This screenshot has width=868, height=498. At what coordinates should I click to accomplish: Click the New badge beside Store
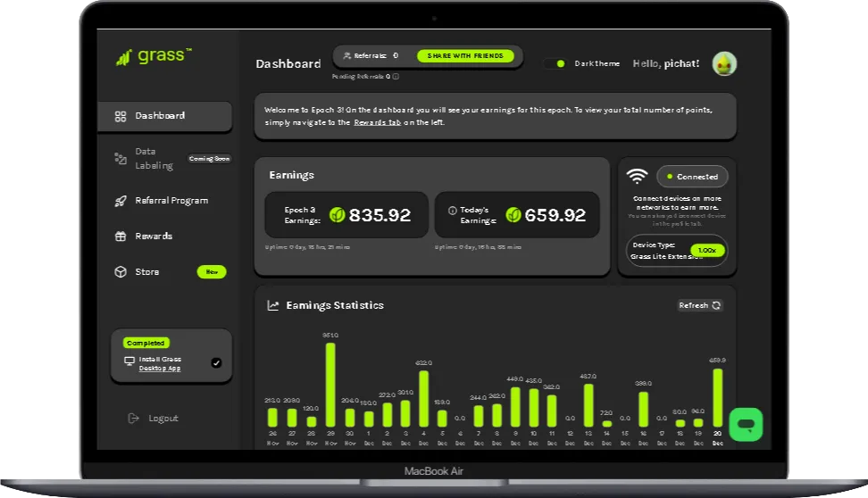point(212,271)
